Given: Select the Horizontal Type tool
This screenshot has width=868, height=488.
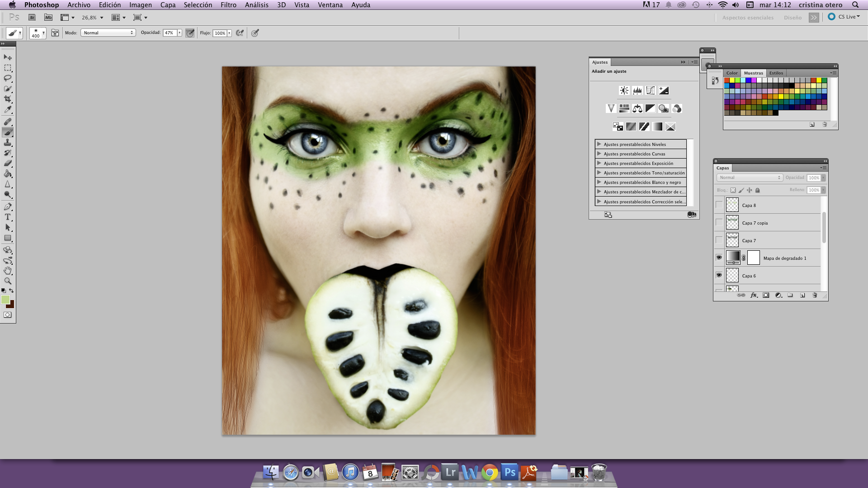Looking at the screenshot, I should click(x=8, y=217).
